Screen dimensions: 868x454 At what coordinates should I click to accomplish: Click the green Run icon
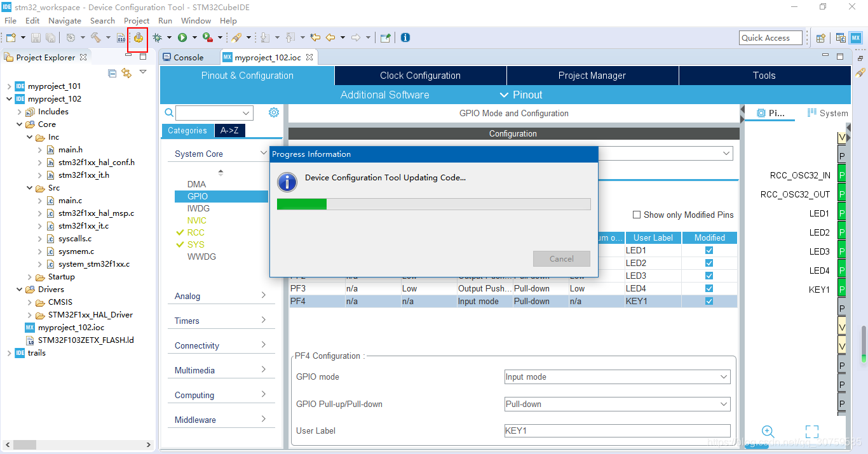[x=182, y=38]
